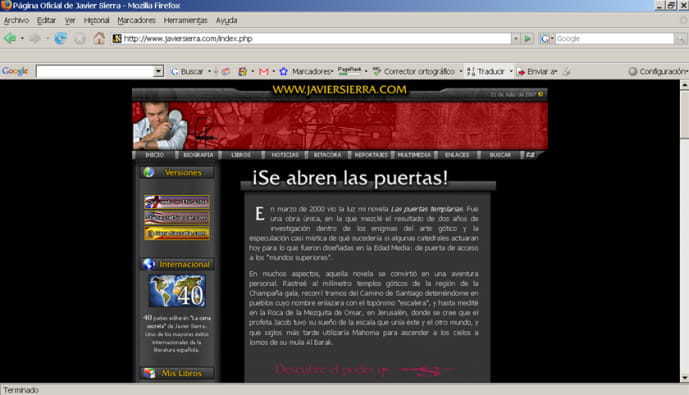689x395 pixels.
Task: Go to the INICIO section of the site
Action: click(154, 155)
